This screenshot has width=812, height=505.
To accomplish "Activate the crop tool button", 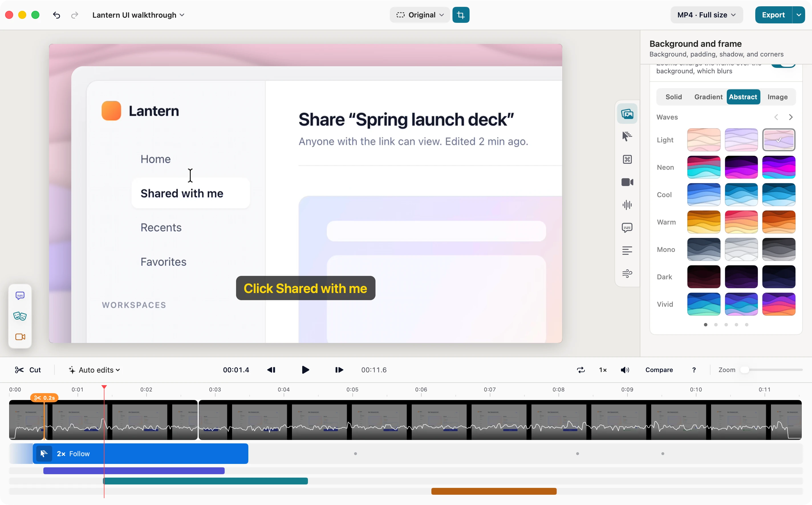I will pos(460,15).
